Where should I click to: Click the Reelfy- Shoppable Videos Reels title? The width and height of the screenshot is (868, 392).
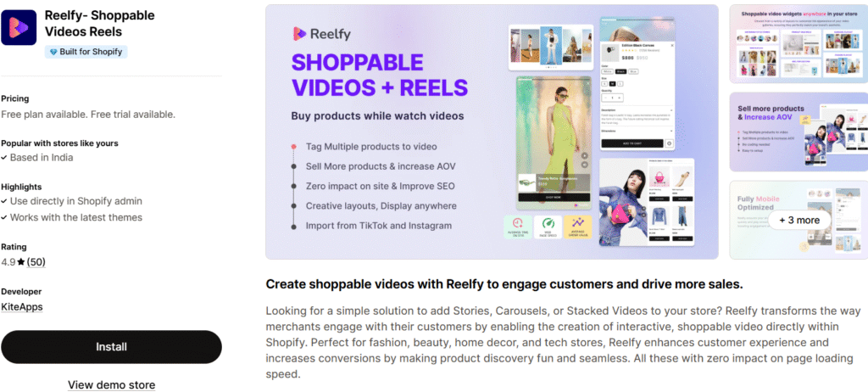point(100,23)
